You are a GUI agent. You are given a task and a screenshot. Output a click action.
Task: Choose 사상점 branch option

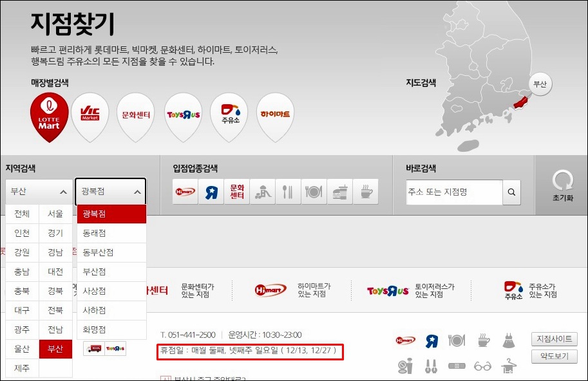click(111, 291)
